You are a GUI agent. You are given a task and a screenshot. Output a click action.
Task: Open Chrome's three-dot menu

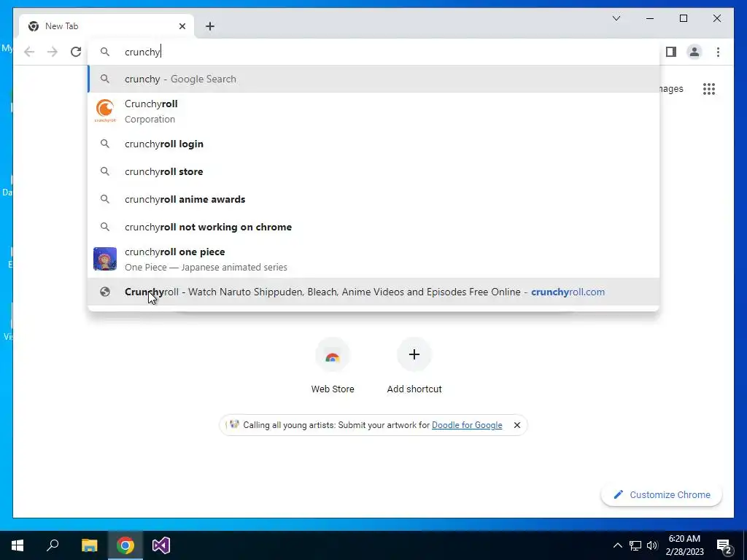(x=718, y=52)
